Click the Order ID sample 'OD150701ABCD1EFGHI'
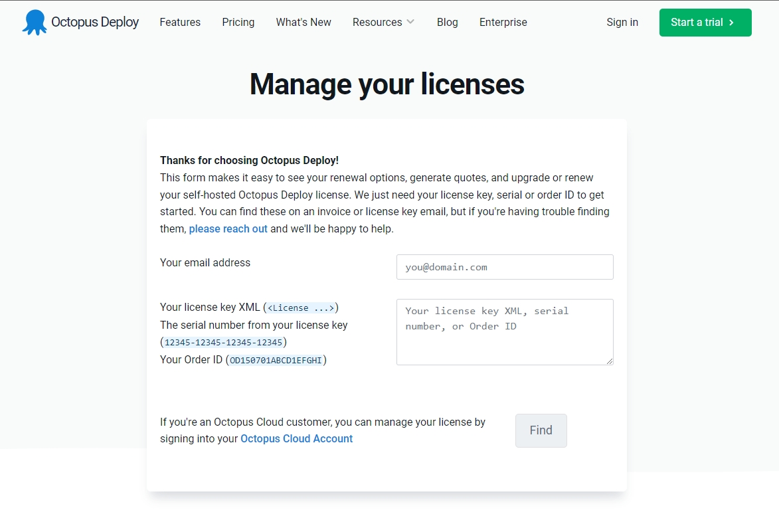Image resolution: width=779 pixels, height=532 pixels. coord(276,360)
